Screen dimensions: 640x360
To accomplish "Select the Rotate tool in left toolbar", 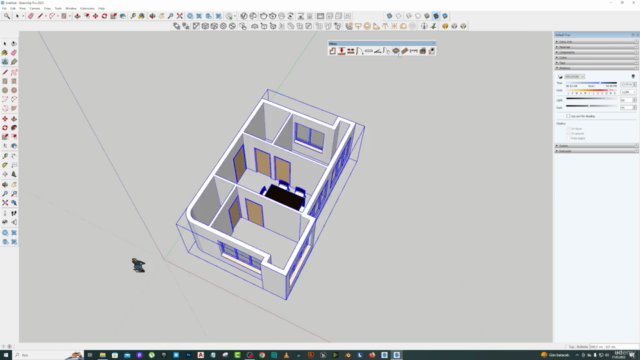I will pos(5,128).
